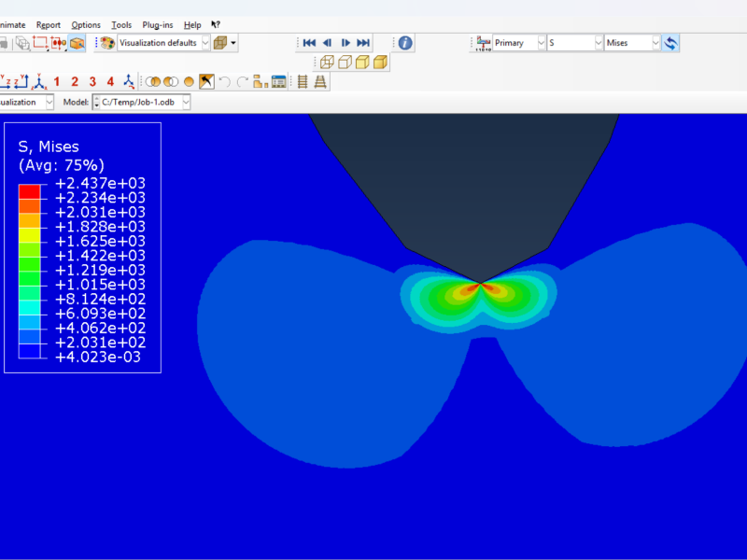
Task: Click the S, Mises legend title
Action: [x=49, y=147]
